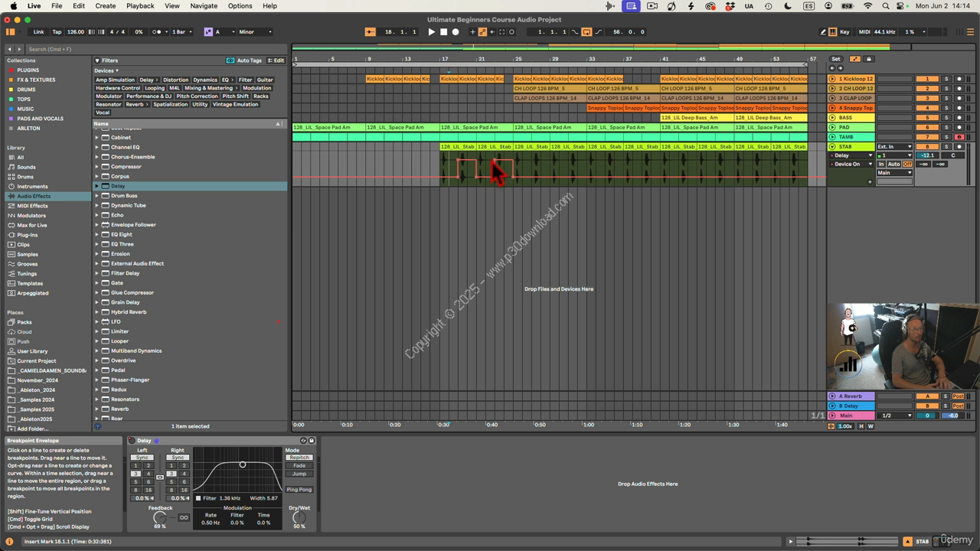Activate Draw Mode pencil icon
980x551 pixels.
pyautogui.click(x=823, y=32)
